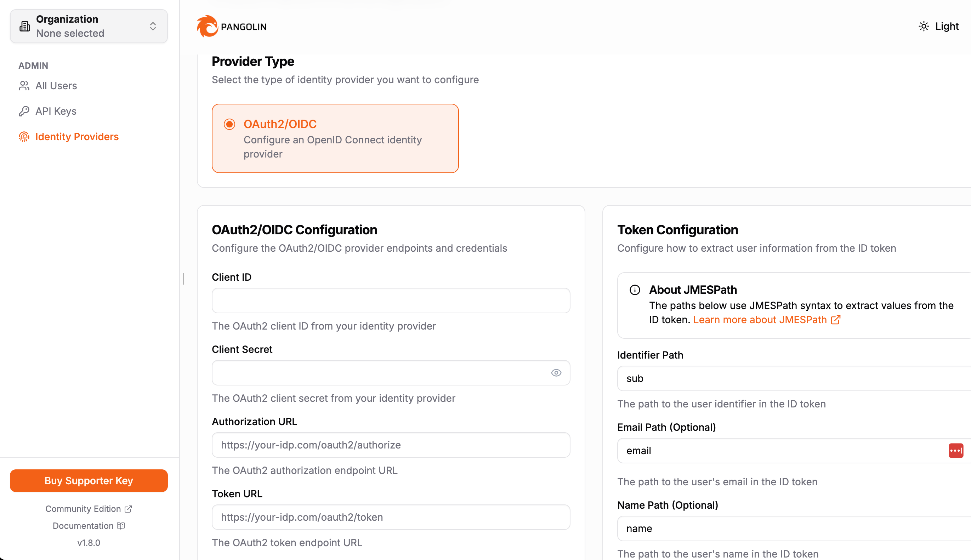Screen dimensions: 971x560
Task: Click the API Keys key icon
Action: pos(24,111)
